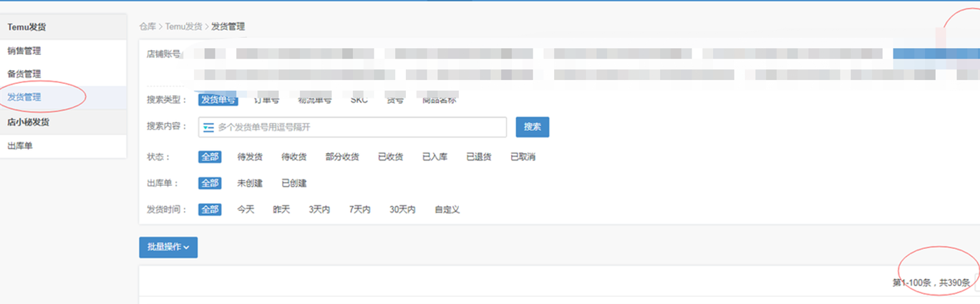Viewport: 980px width, 304px height.
Task: Click the 店小秘发货 sidebar section header
Action: tap(28, 122)
